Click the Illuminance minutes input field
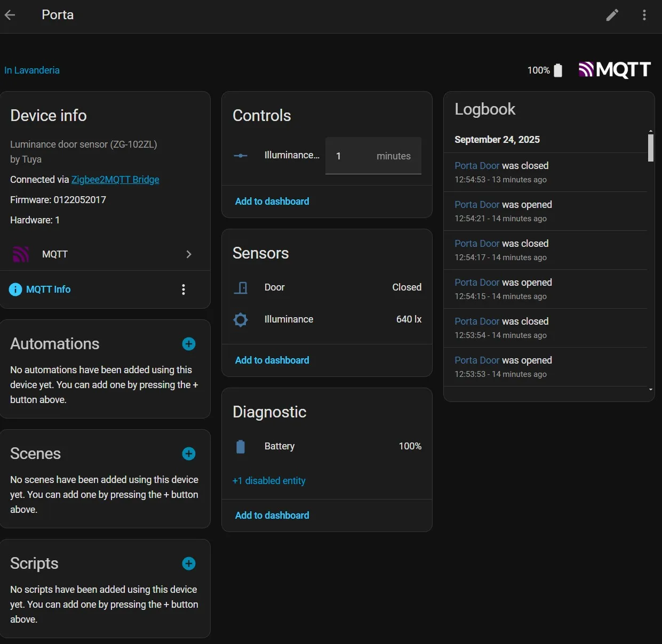Viewport: 662px width, 644px height. click(373, 156)
